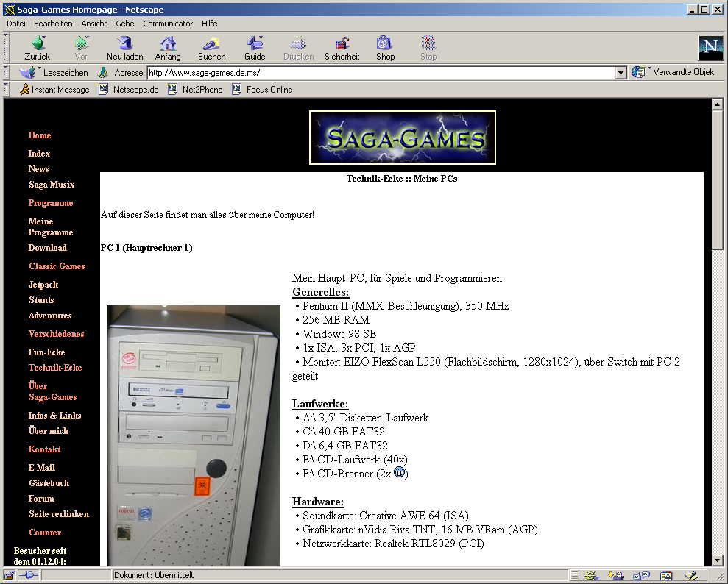Open the Gehe menu

point(125,24)
